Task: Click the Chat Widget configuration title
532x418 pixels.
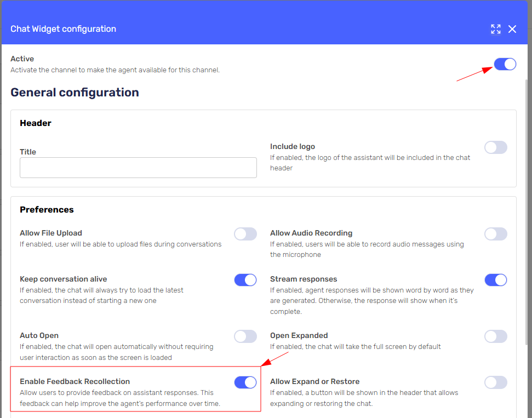Action: [63, 29]
